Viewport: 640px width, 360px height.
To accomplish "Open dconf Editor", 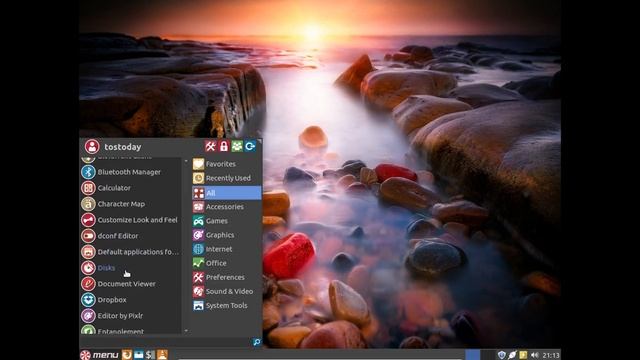I will (x=130, y=236).
